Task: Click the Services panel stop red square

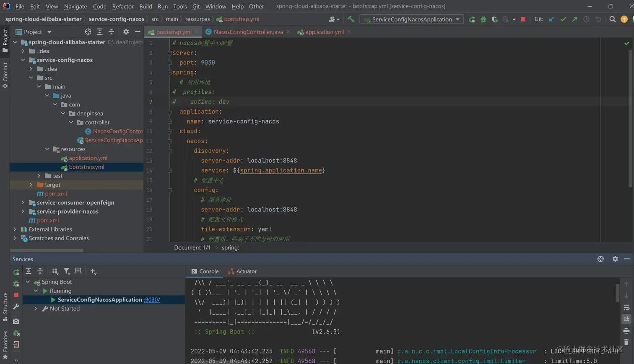Action: 16,295
